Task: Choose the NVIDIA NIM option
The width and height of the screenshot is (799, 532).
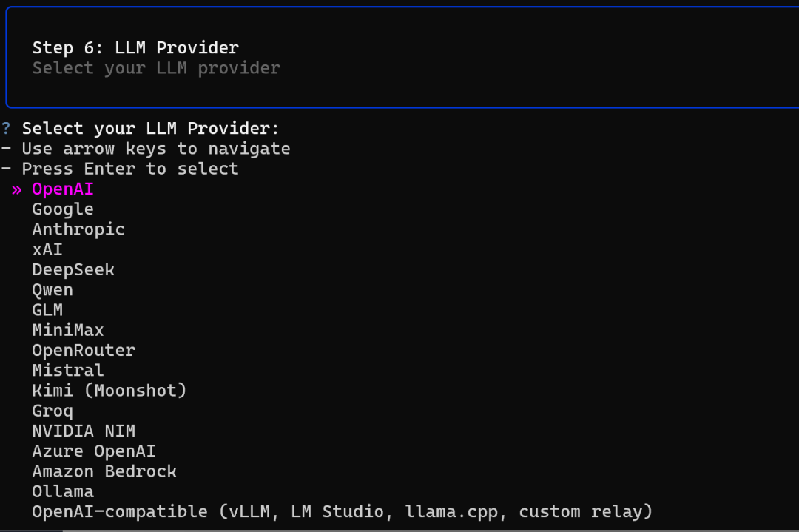Action: [x=84, y=431]
